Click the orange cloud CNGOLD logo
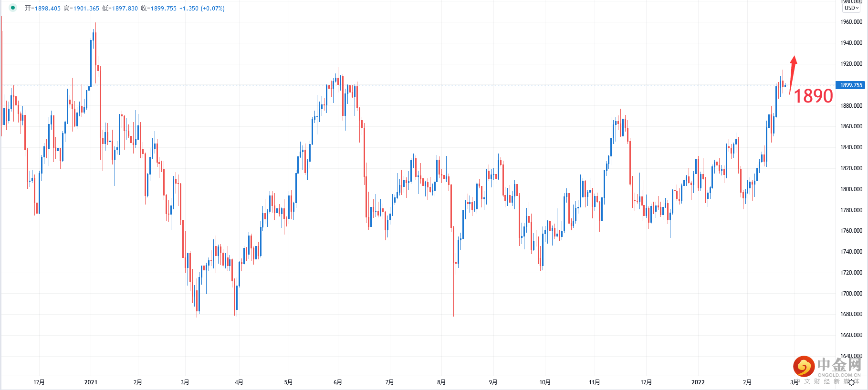The image size is (868, 390). point(804,367)
